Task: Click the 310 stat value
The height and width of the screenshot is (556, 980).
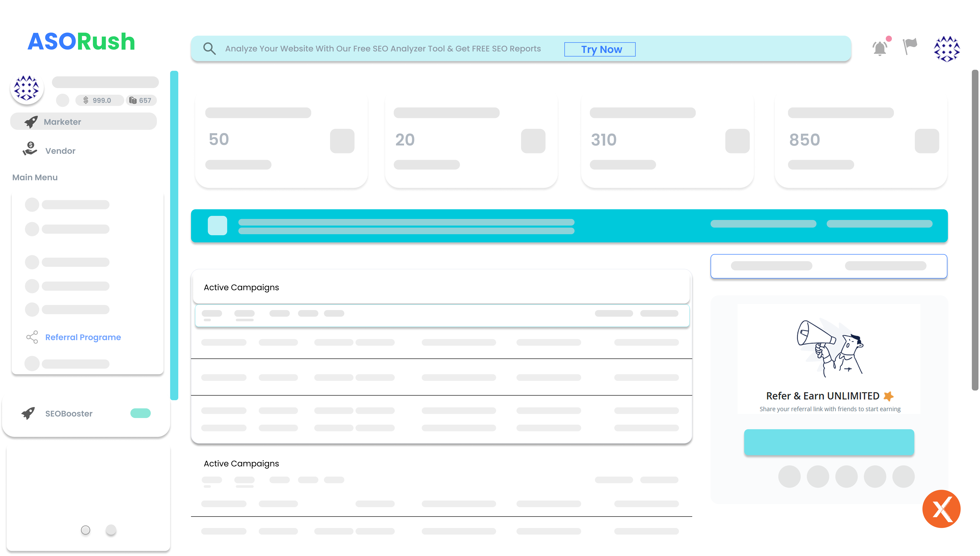Action: point(604,140)
